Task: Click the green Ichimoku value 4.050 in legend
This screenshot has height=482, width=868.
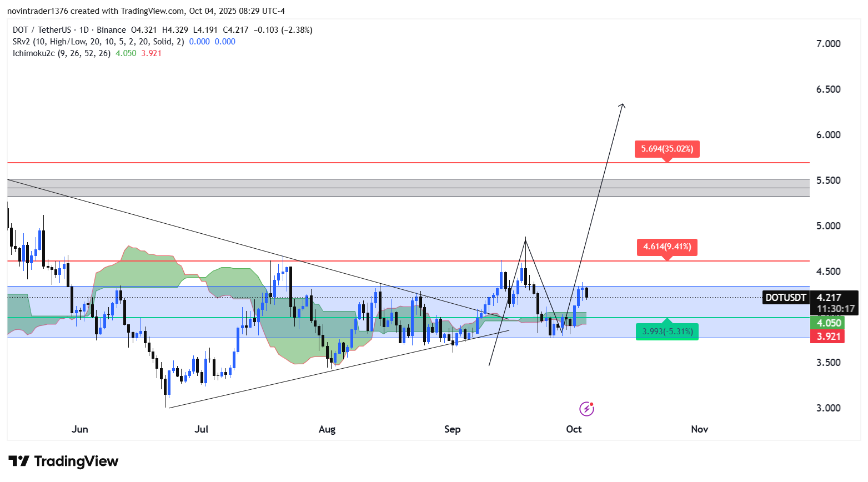Action: coord(126,53)
